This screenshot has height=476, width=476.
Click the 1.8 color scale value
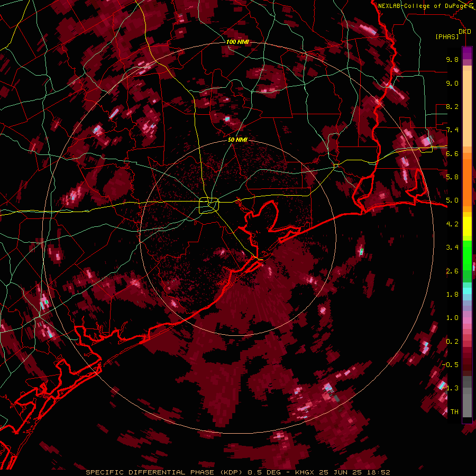452,295
